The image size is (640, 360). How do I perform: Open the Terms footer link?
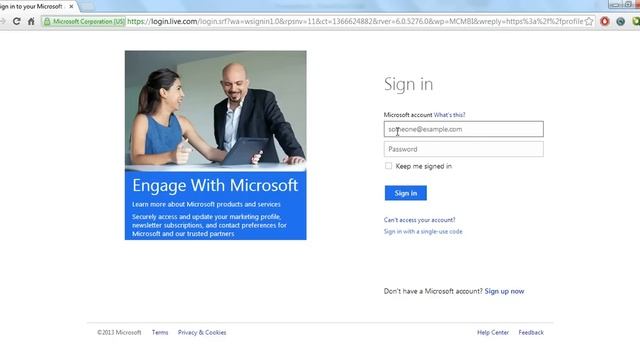pyautogui.click(x=160, y=333)
